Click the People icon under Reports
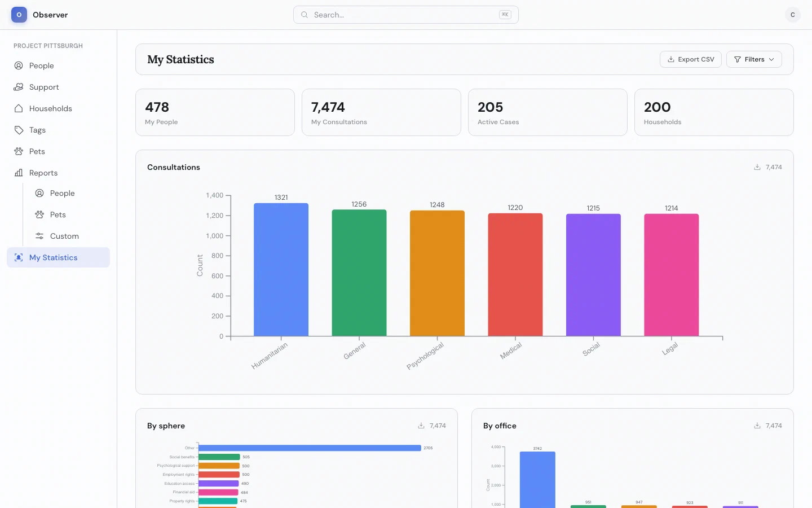Screen dimensions: 812x508 coord(39,193)
